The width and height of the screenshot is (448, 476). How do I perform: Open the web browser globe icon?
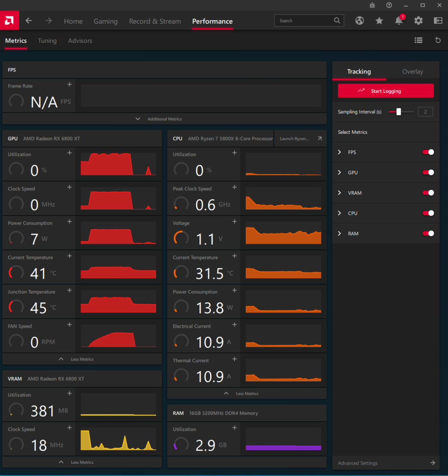360,21
